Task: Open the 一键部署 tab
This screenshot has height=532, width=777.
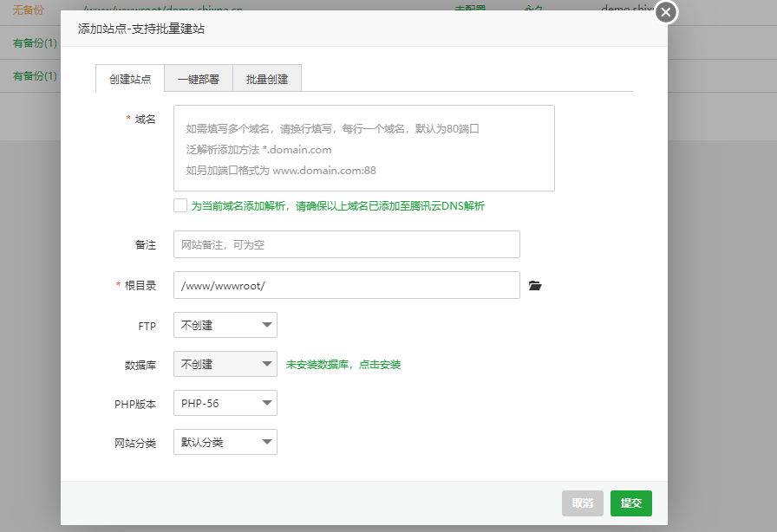Action: tap(199, 79)
